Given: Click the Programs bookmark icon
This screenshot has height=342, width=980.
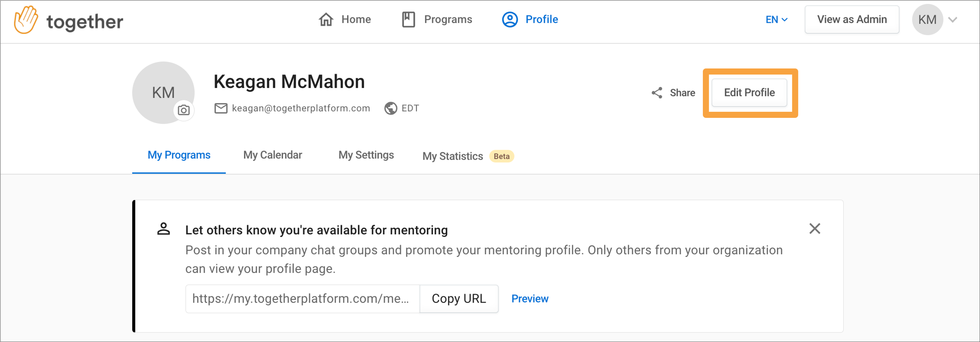Looking at the screenshot, I should coord(409,19).
